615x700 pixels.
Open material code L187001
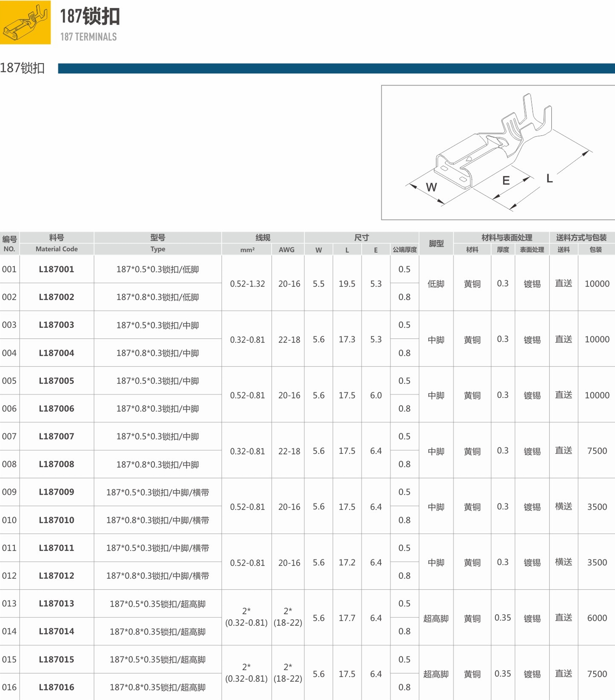click(57, 269)
